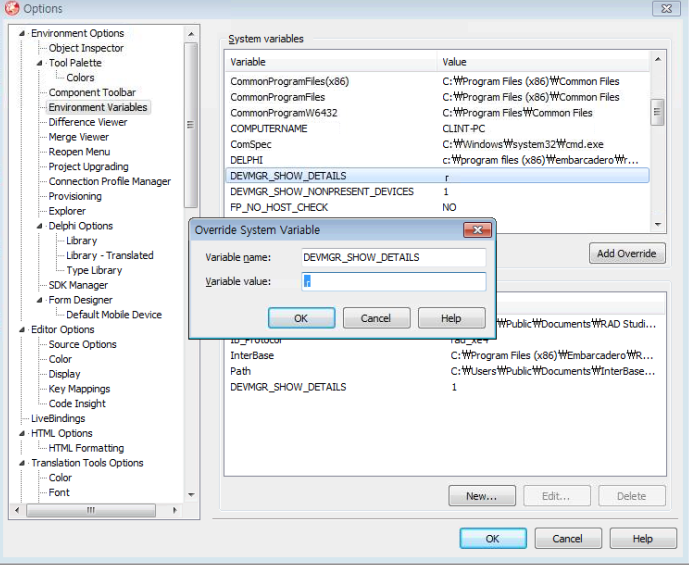Viewport: 689px width, 566px height.
Task: Select Project Upgrading tree item
Action: [x=88, y=167]
